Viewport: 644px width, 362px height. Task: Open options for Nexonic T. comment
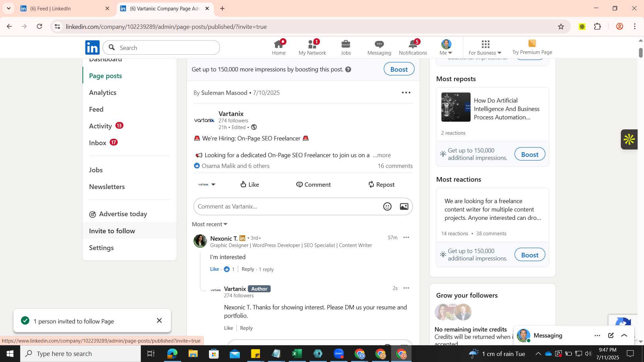(x=406, y=238)
